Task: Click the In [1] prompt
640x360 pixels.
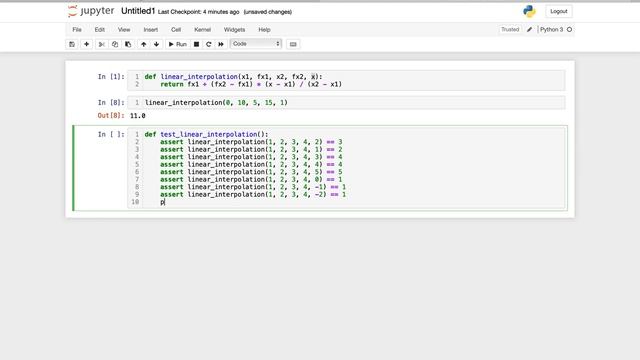Action: (x=111, y=77)
